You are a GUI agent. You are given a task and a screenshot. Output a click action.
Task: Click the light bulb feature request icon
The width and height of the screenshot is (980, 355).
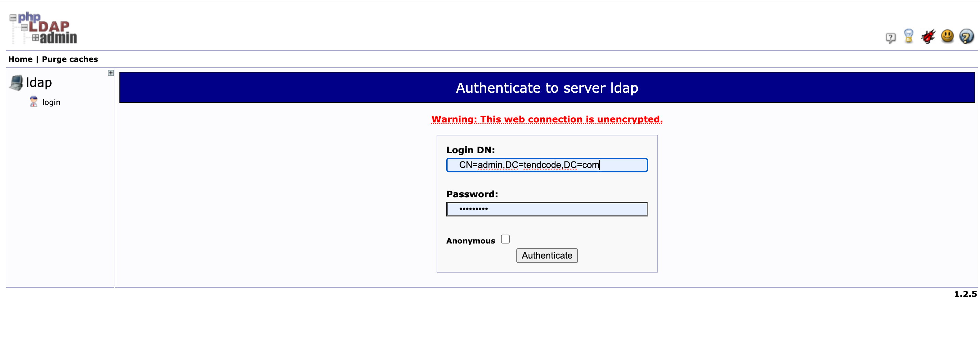(x=908, y=36)
